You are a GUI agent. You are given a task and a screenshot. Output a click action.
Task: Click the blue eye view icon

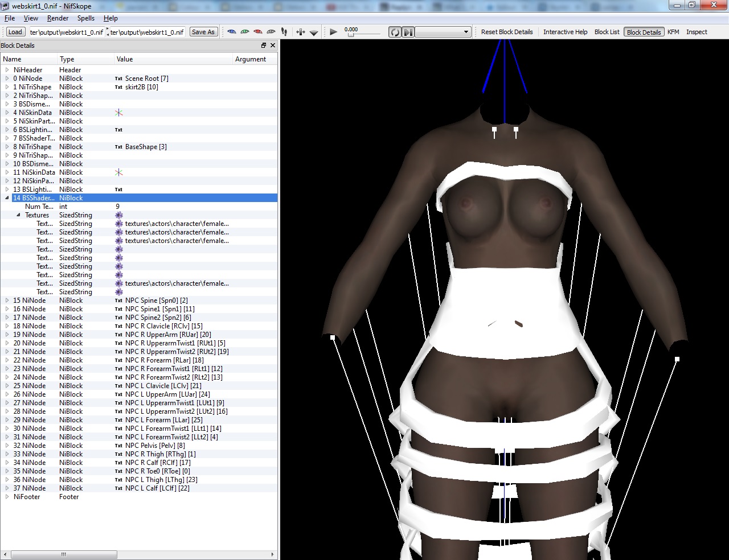coord(232,32)
